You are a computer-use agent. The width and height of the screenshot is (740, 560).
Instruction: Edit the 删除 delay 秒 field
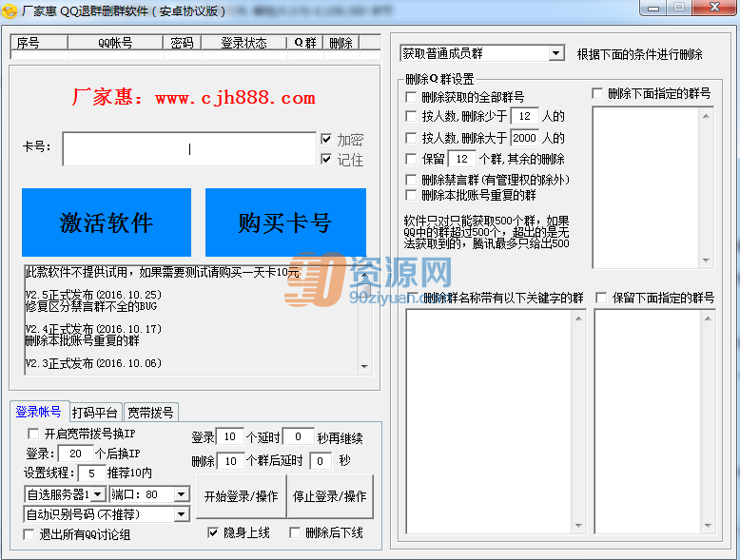(x=321, y=461)
